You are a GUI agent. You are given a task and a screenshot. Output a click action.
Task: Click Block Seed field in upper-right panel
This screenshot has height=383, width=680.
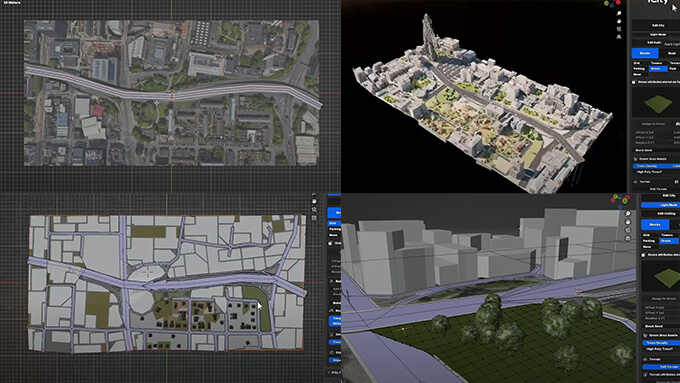[x=656, y=150]
